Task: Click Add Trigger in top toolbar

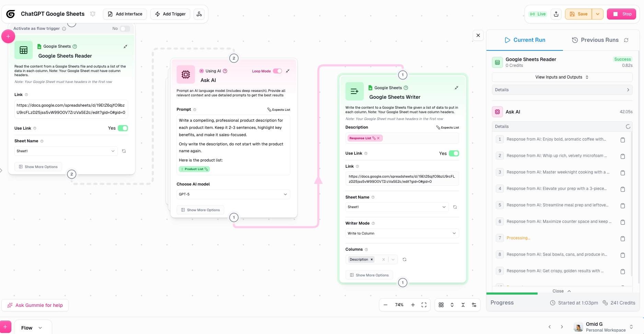Action: click(x=170, y=14)
